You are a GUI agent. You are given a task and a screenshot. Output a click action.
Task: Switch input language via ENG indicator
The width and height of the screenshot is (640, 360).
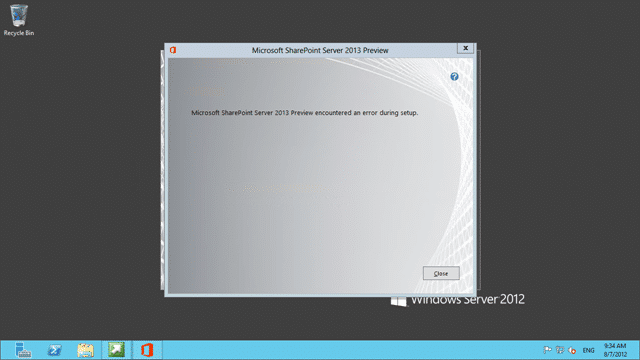pos(588,350)
